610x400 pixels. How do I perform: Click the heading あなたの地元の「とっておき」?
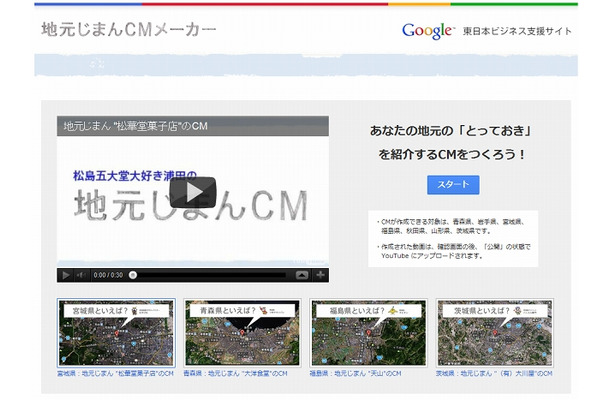click(451, 131)
